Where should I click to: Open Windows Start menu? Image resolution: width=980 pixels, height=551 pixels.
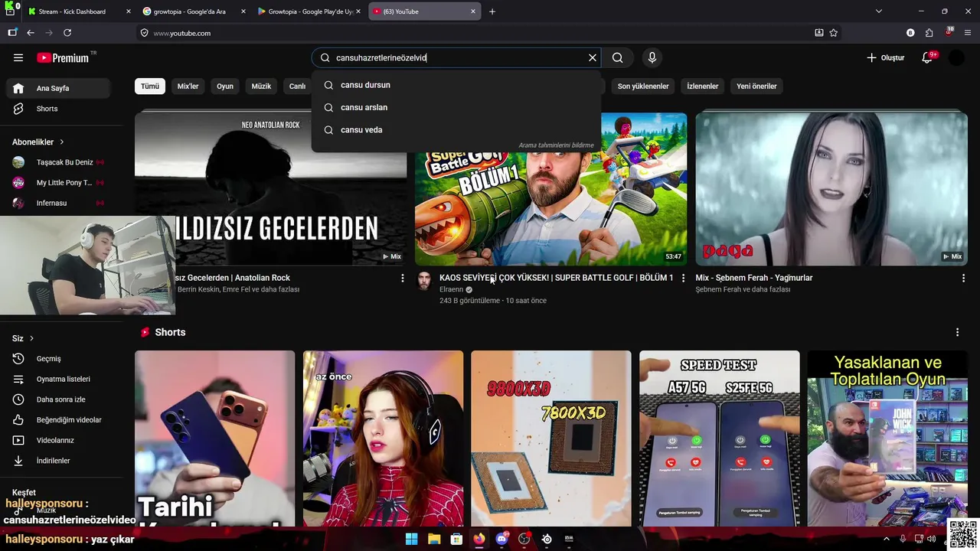(411, 539)
